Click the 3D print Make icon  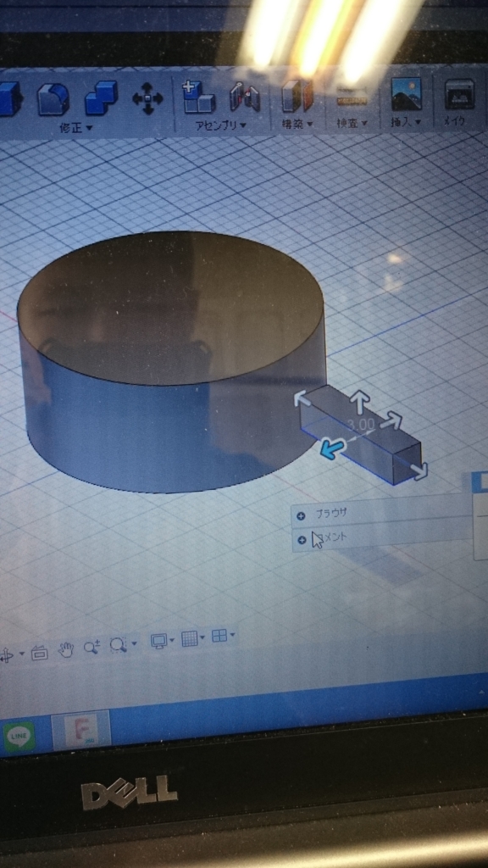pyautogui.click(x=460, y=94)
